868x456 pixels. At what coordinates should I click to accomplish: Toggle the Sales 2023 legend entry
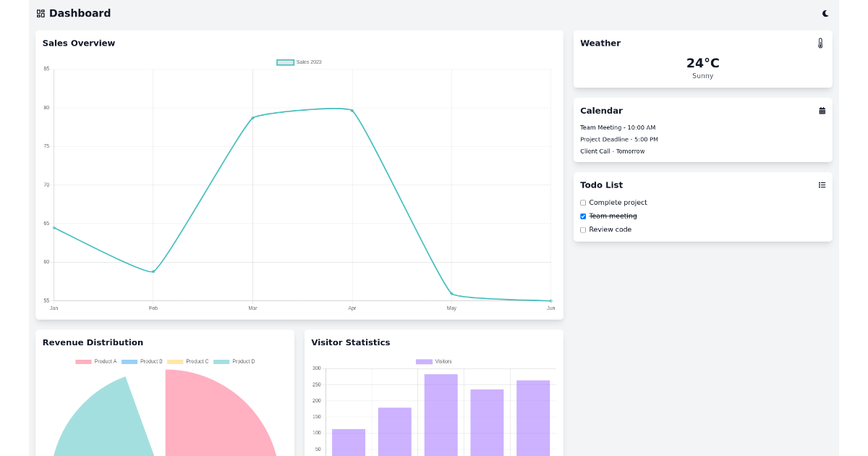click(x=298, y=62)
